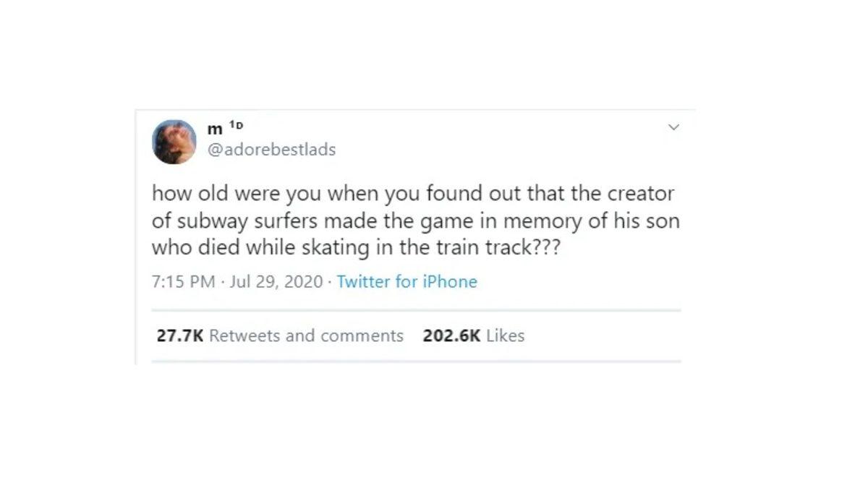The image size is (868, 488).
Task: Click the Jul 29, 2020 date
Action: 276,282
